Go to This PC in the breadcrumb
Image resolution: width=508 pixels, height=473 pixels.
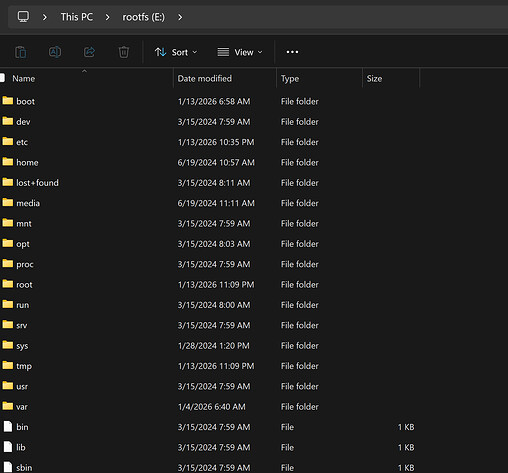[77, 17]
